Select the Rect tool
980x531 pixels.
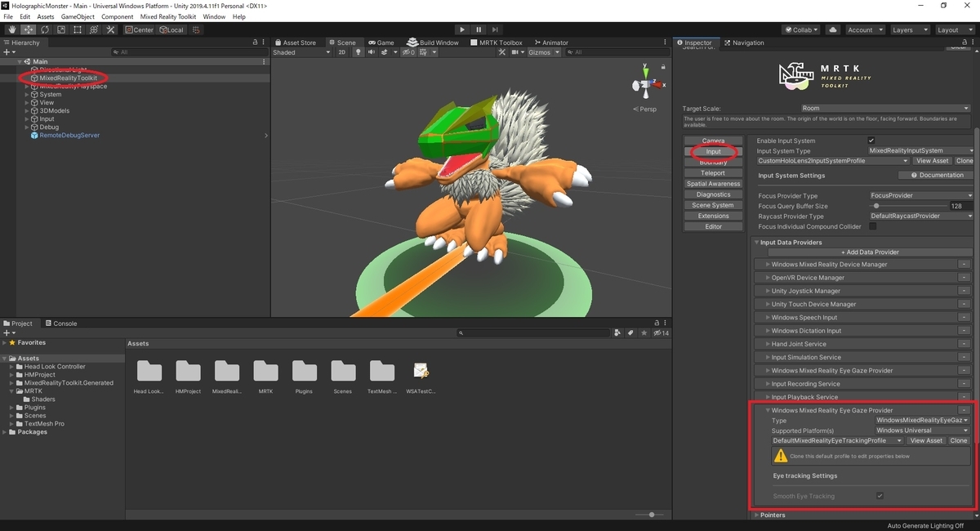(77, 29)
